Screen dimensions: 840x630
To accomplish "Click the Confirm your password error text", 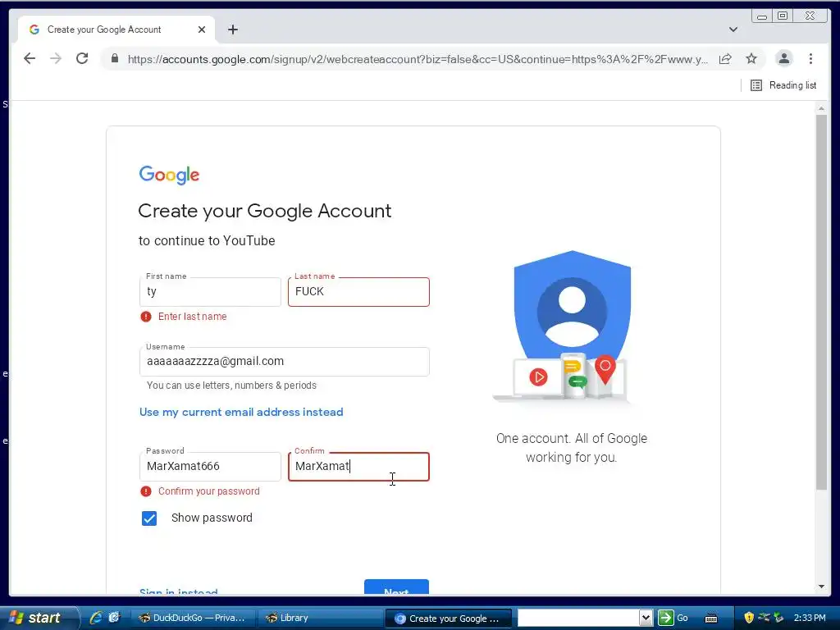I will pos(209,491).
